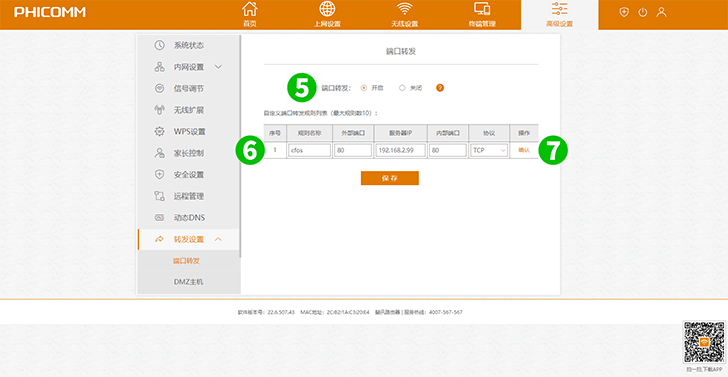Screen dimensions: 728x377
Task: Collapse the 转发设置 chevron
Action: click(x=218, y=240)
